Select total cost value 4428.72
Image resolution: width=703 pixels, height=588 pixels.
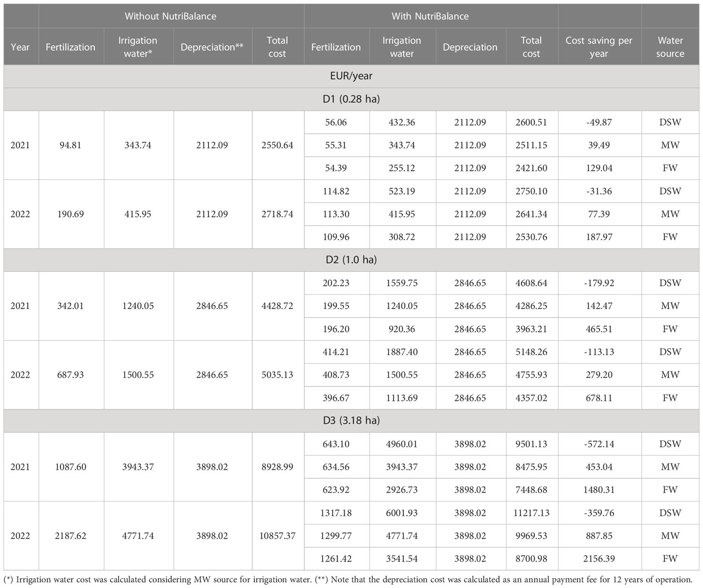tap(277, 306)
